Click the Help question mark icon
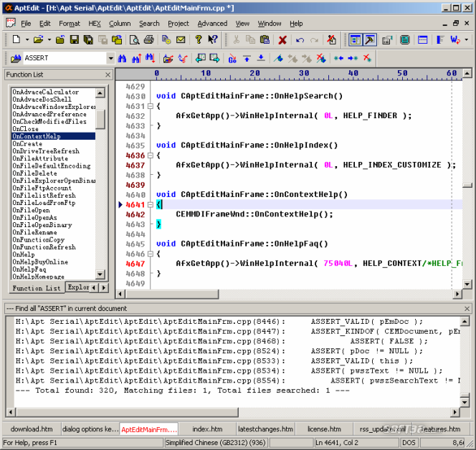The height and width of the screenshot is (450, 476). (199, 40)
